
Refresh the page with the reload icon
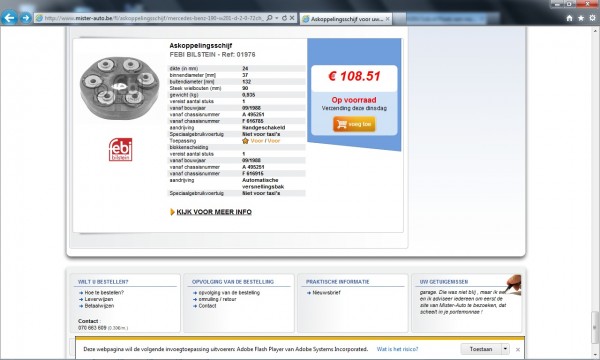coord(284,18)
